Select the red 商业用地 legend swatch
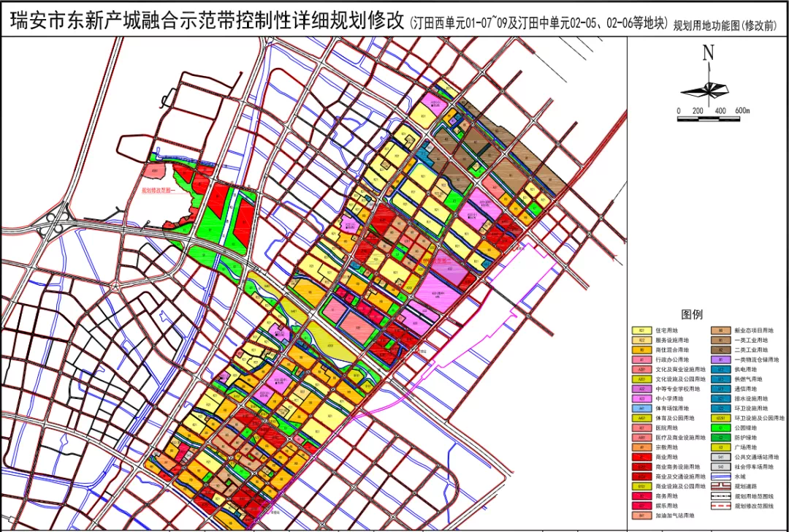 641,456
